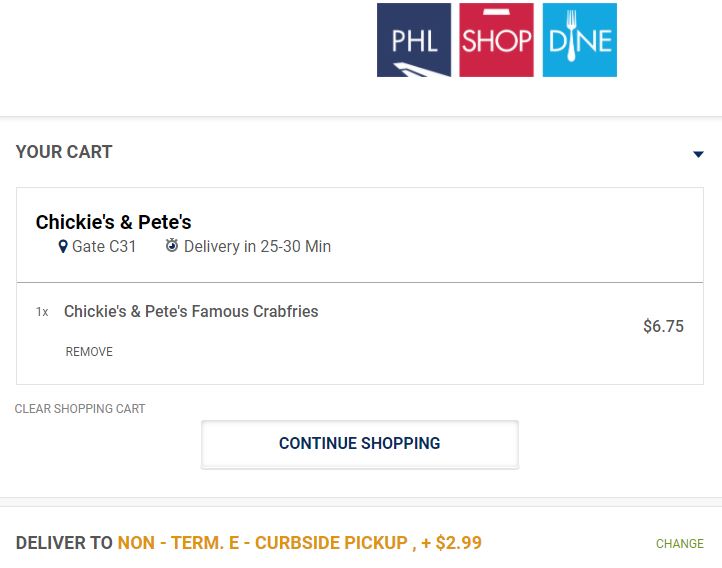Click the Deliver To label
The image size is (722, 568).
point(64,543)
